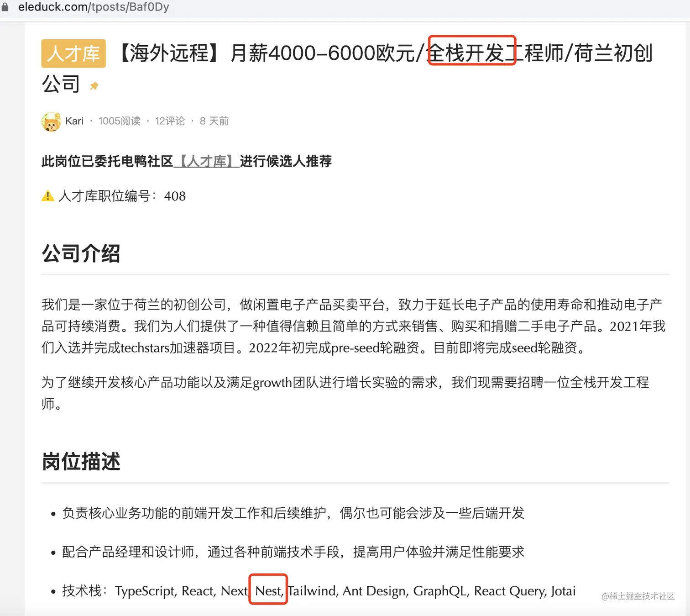Screen dimensions: 690x616
Task: Click the TypeScript text in tech stack
Action: click(145, 591)
